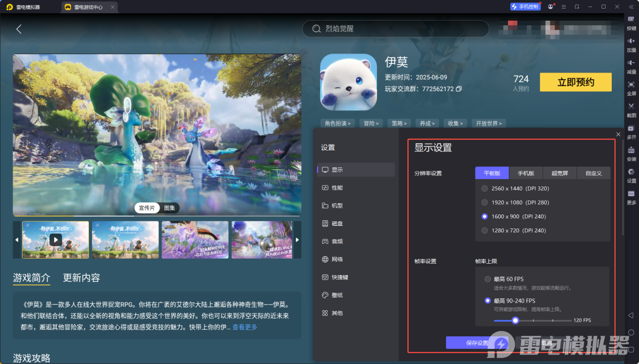Click the volume down (减量) icon

pos(631,67)
